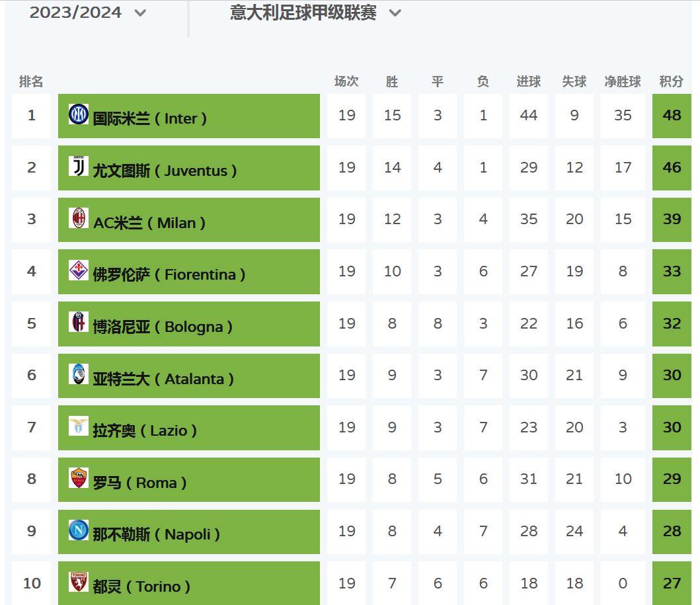Expand the 意大利足球甲级联赛 league selector
The image size is (700, 605).
[x=315, y=13]
